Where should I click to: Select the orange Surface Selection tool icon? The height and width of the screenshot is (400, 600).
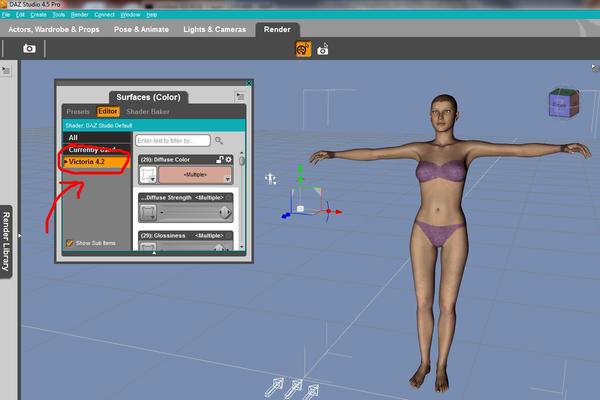(303, 49)
